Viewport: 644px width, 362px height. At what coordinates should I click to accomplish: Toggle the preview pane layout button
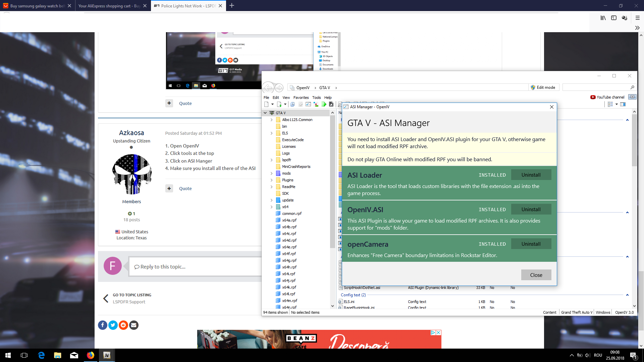623,104
